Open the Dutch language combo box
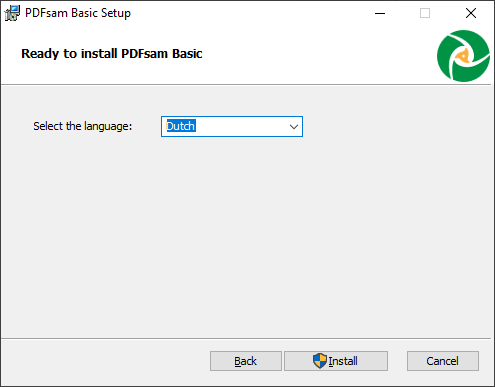Image resolution: width=495 pixels, height=387 pixels. [x=232, y=126]
